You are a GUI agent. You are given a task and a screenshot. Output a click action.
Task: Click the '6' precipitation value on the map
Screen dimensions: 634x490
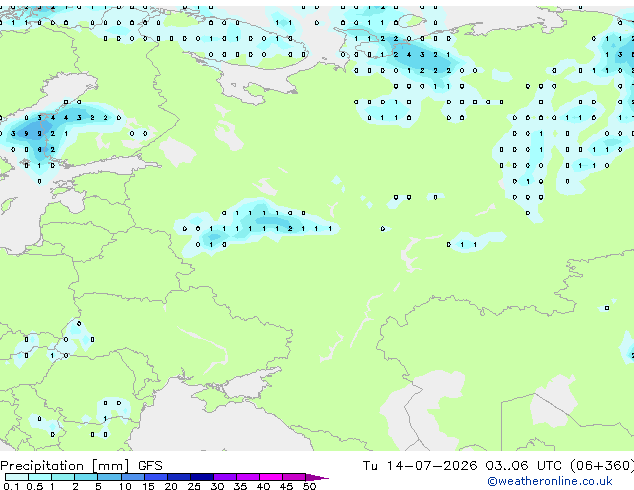click(39, 149)
